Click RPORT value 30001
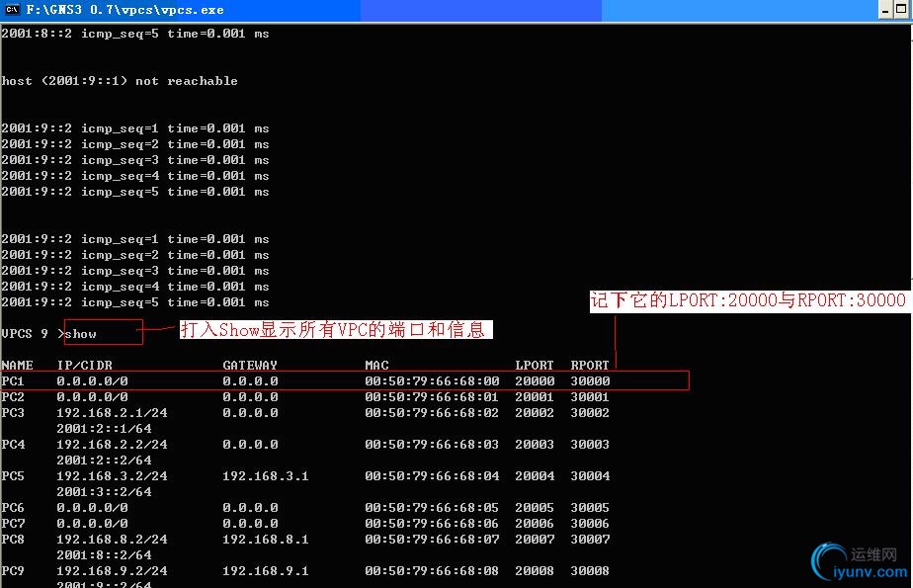Screen dimensions: 913x588 (x=590, y=396)
